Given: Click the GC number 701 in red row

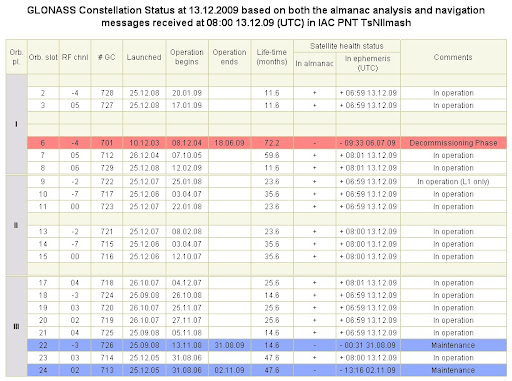Looking at the screenshot, I should (107, 143).
